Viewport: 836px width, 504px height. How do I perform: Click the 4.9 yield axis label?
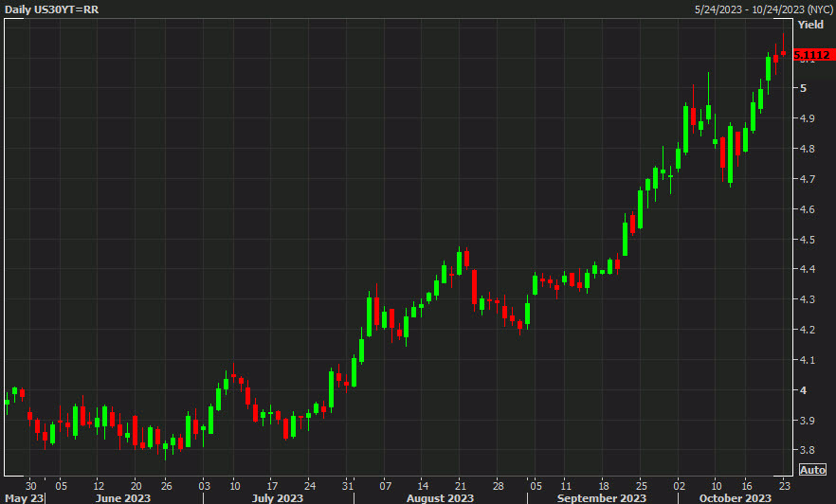click(x=808, y=118)
